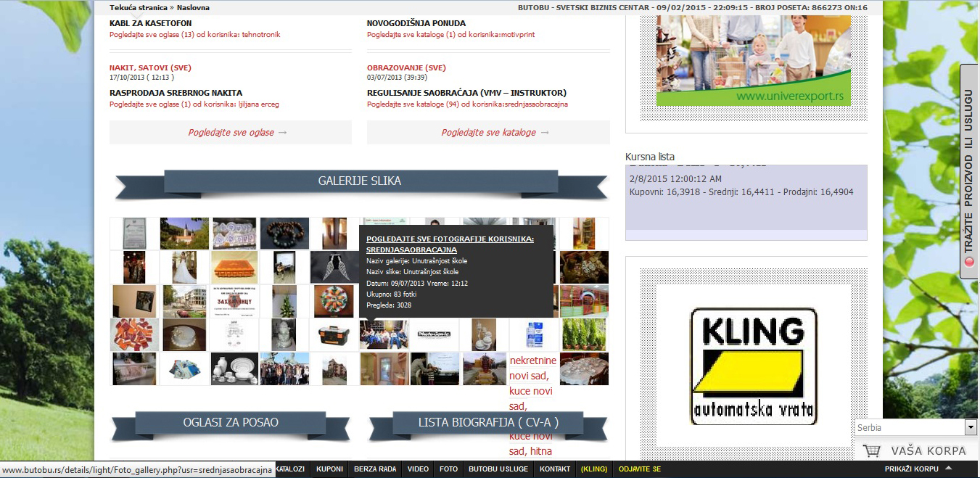Open cart via the shopping cart icon
980x478 pixels.
point(872,450)
